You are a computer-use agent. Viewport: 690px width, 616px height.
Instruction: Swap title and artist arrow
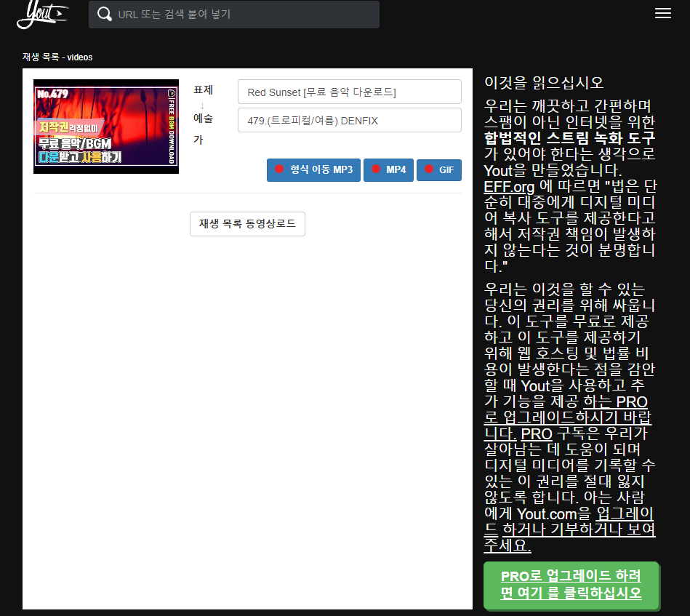(x=202, y=105)
